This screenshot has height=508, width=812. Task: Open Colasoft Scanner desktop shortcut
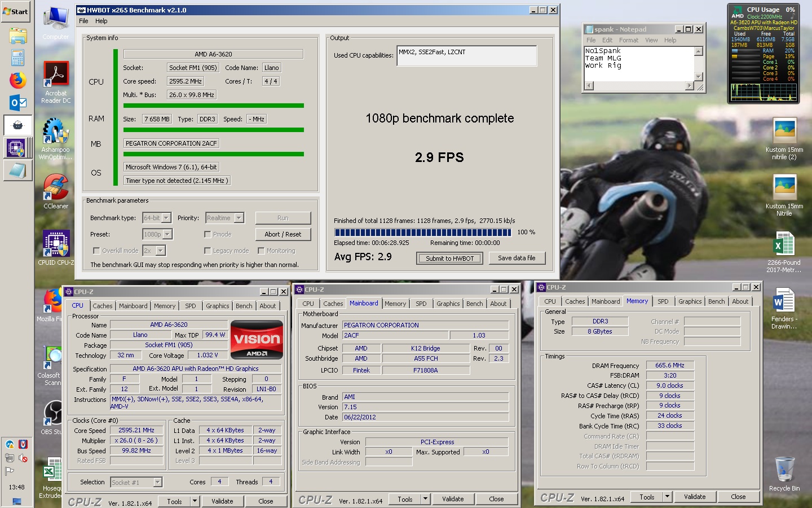(x=51, y=365)
